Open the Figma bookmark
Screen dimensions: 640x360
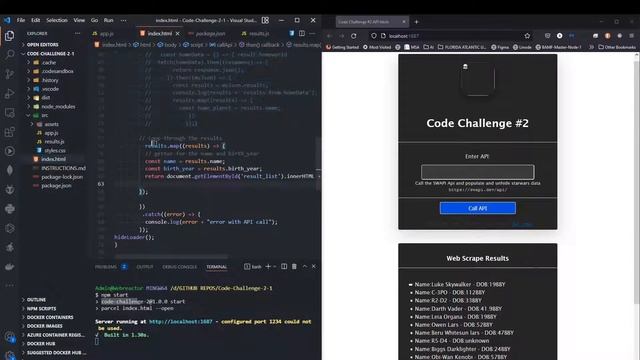pyautogui.click(x=500, y=47)
